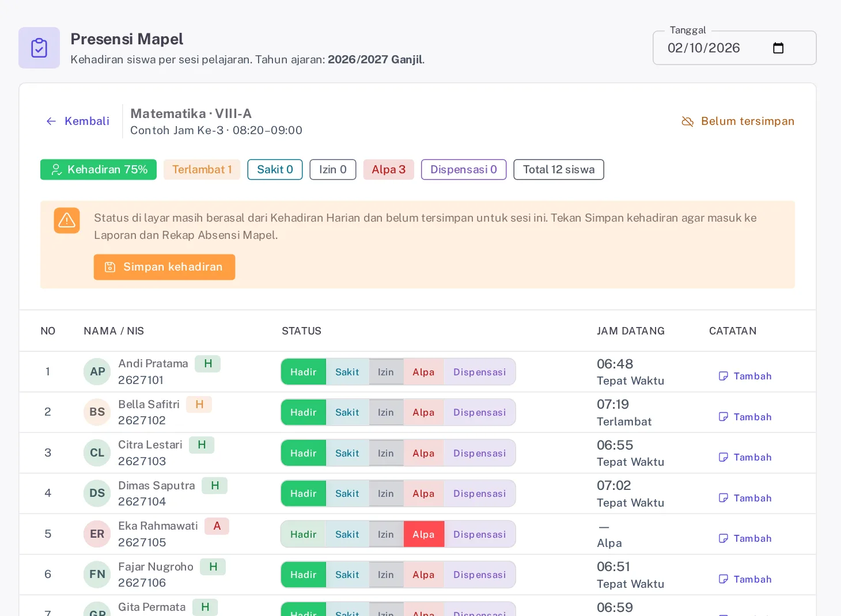
Task: Click the FN avatar for Fajar Nugroho
Action: point(97,575)
